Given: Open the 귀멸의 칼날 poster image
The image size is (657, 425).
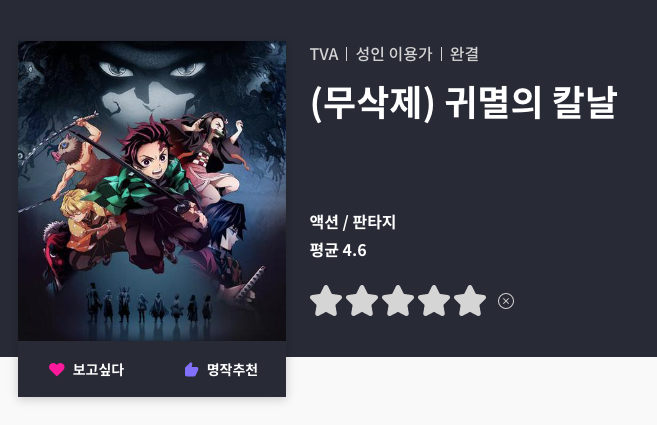Looking at the screenshot, I should (152, 191).
